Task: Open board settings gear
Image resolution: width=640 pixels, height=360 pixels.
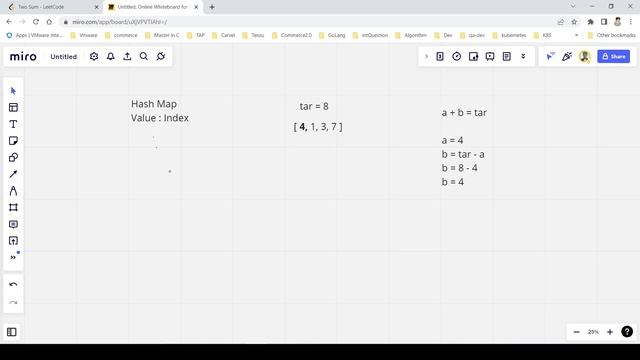Action: click(x=94, y=56)
